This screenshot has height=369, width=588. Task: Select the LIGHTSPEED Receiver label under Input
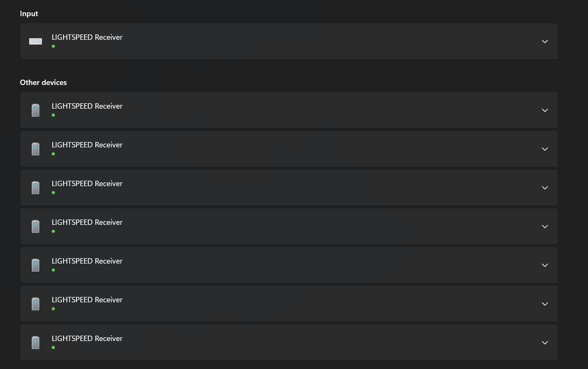(x=87, y=37)
